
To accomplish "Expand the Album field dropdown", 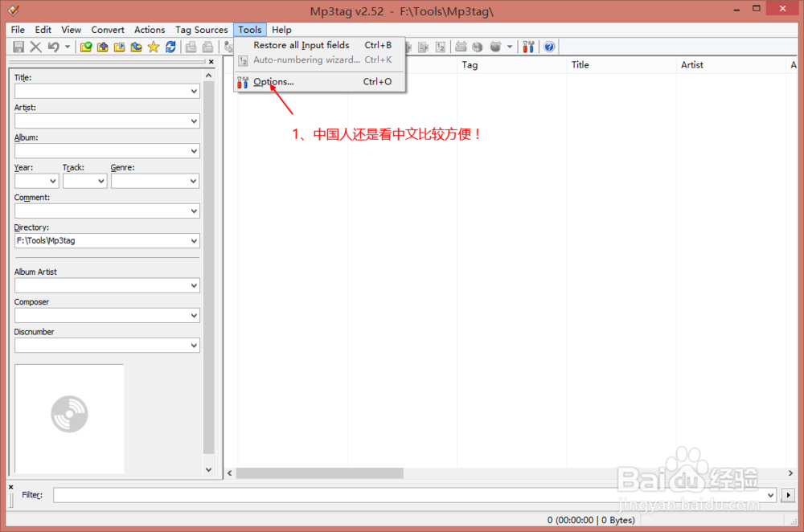I will pyautogui.click(x=194, y=151).
